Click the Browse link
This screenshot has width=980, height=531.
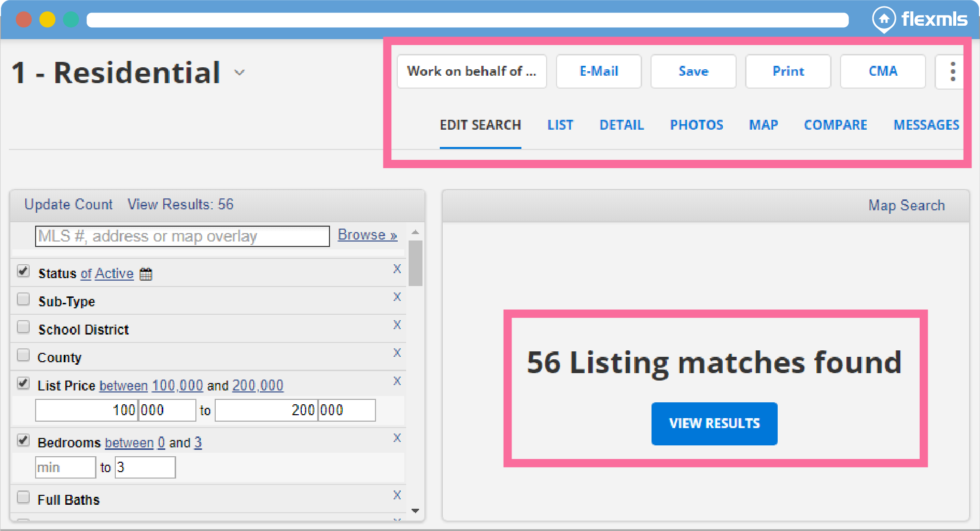click(367, 235)
